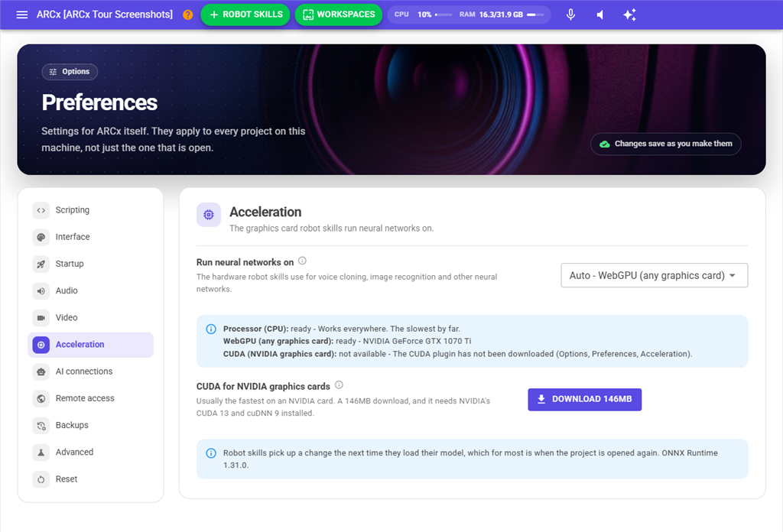Click the Robot Skills button
783x532 pixels.
[245, 15]
